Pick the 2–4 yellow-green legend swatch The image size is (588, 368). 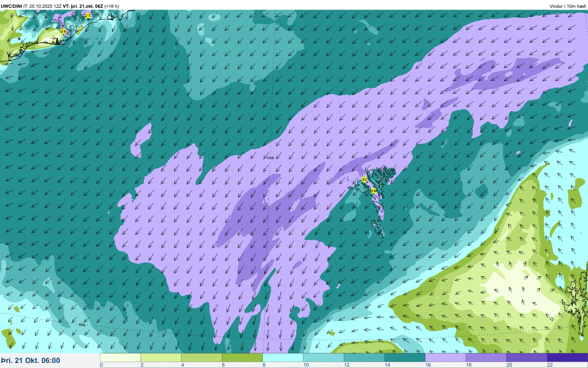[161, 357]
